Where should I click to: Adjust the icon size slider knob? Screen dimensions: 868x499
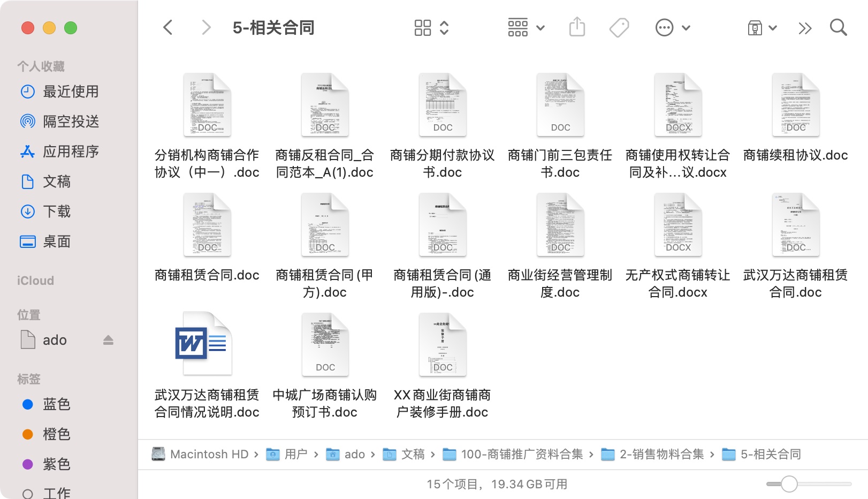pyautogui.click(x=789, y=484)
